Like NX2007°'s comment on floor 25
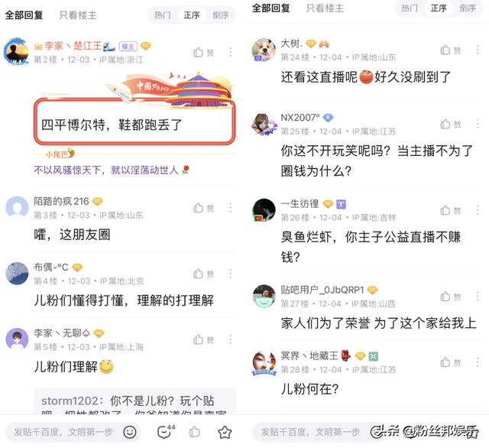The image size is (489, 448). coord(451,124)
